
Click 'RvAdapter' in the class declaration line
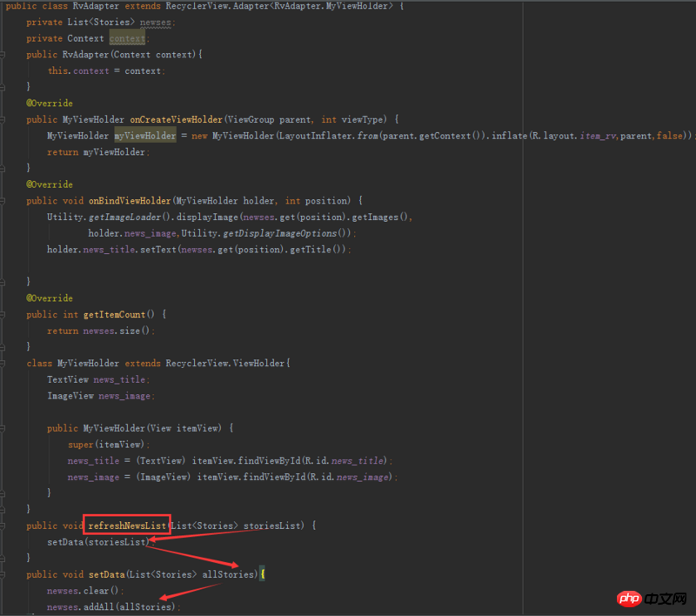tap(96, 6)
